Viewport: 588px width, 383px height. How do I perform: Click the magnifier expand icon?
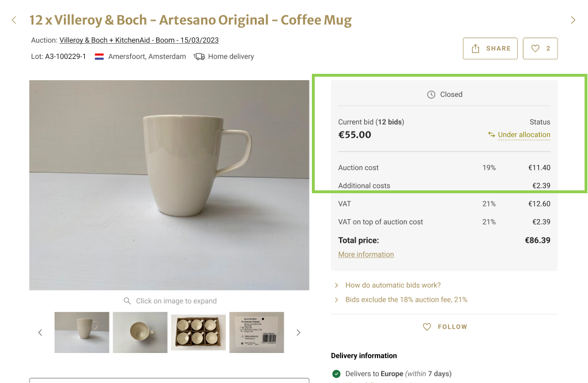tap(127, 301)
